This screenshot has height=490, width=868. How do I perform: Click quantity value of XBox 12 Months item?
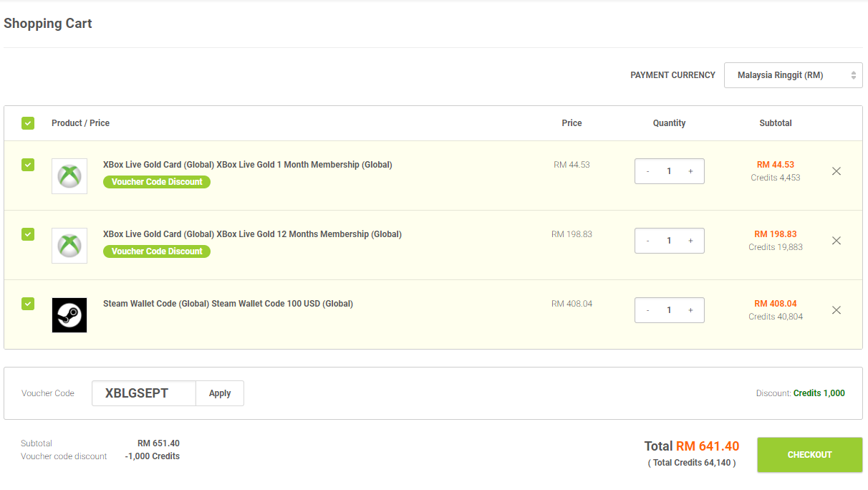670,241
